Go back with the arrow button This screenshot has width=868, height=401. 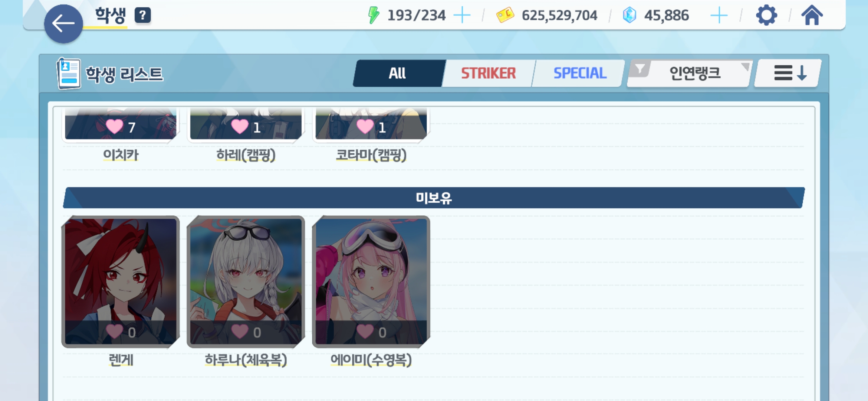[63, 24]
